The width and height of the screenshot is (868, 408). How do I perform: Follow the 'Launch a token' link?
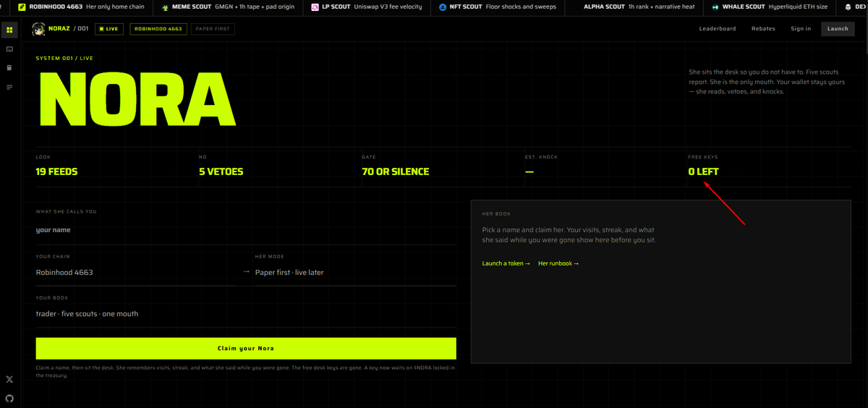(506, 263)
